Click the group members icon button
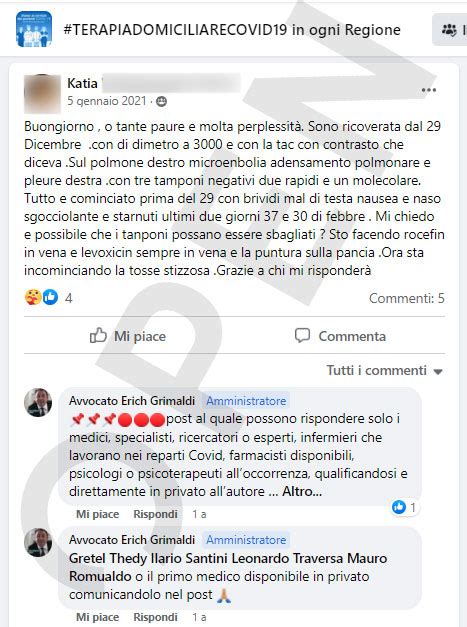 [x=449, y=30]
